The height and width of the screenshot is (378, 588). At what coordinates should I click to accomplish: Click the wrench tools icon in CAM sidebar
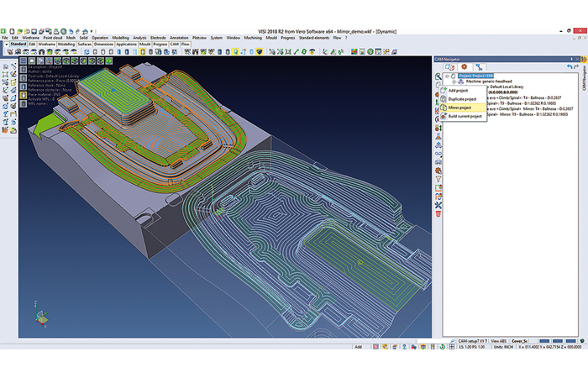[x=438, y=206]
